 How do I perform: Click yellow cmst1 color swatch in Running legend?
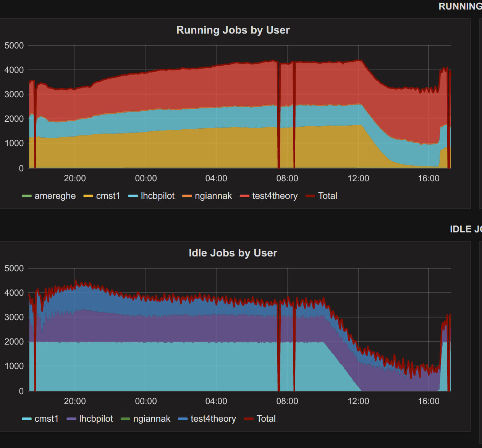(88, 196)
